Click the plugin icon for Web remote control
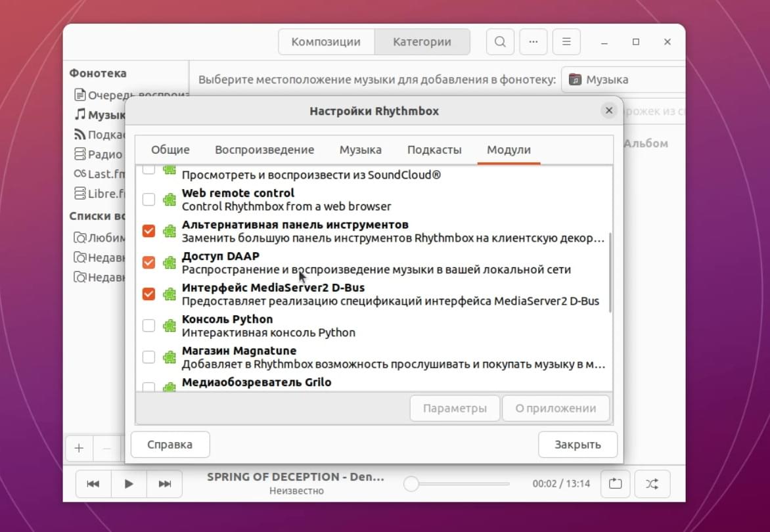This screenshot has width=770, height=532. coord(170,200)
